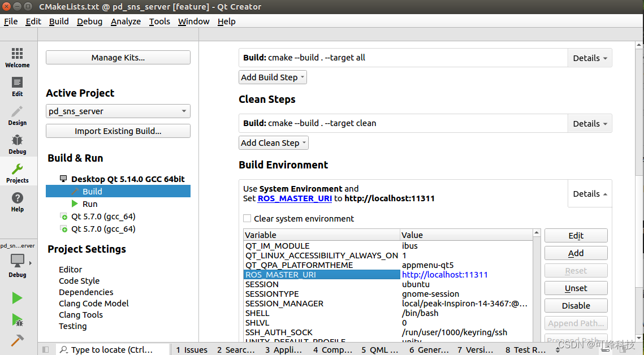
Task: Open the 2 Search Results pane
Action: click(x=236, y=350)
